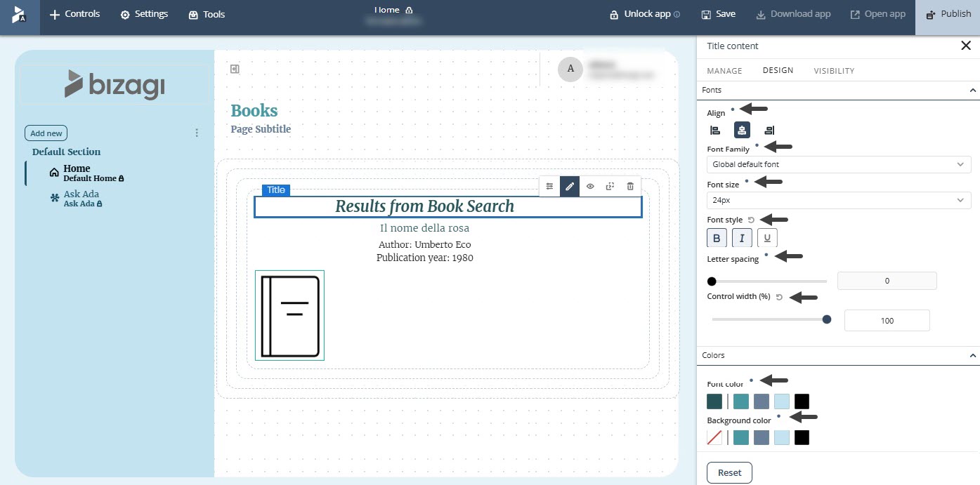Collapse the sidebar with the panel icon
This screenshot has height=485, width=980.
[x=235, y=69]
